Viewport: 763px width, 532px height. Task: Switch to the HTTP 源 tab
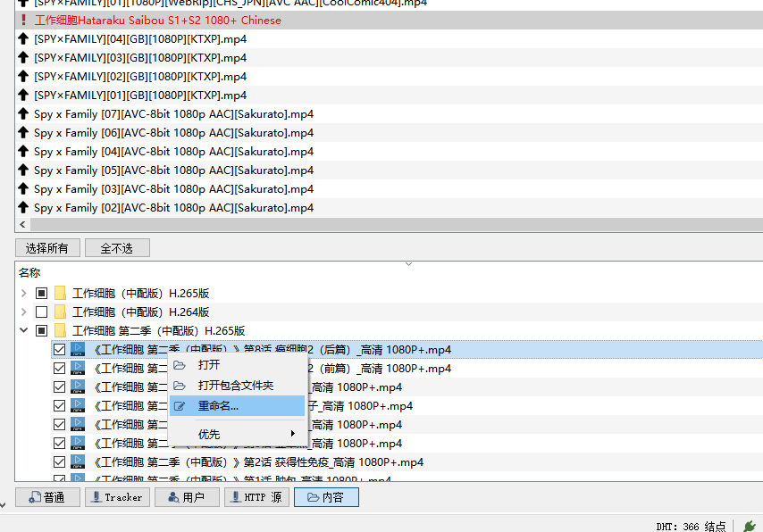[x=256, y=497]
